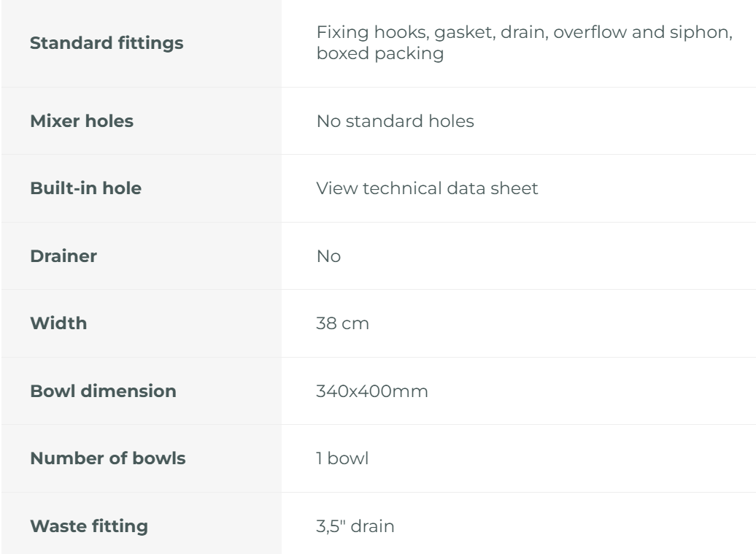Image resolution: width=756 pixels, height=554 pixels.
Task: Click the Width row label
Action: click(58, 323)
